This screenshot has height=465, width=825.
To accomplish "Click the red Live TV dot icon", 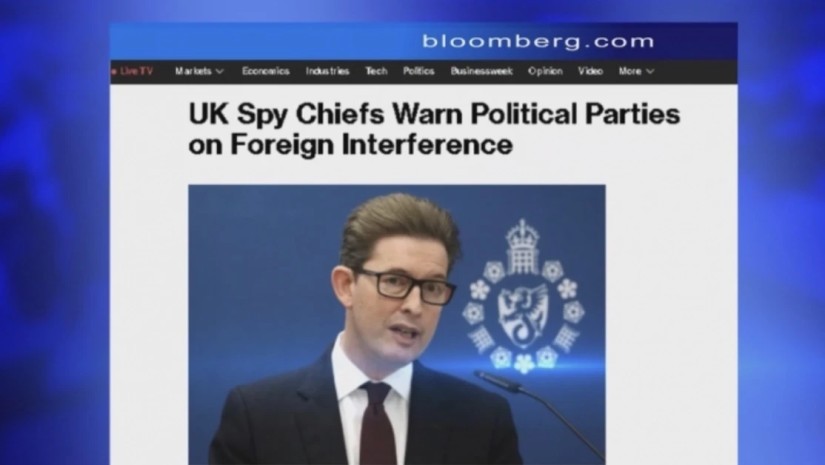I will [113, 71].
